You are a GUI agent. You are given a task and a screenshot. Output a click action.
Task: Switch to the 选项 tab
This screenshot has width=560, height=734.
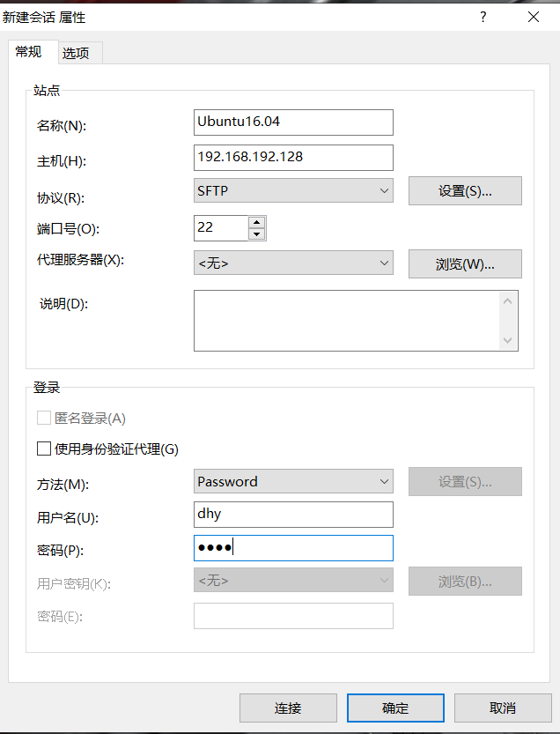click(77, 52)
